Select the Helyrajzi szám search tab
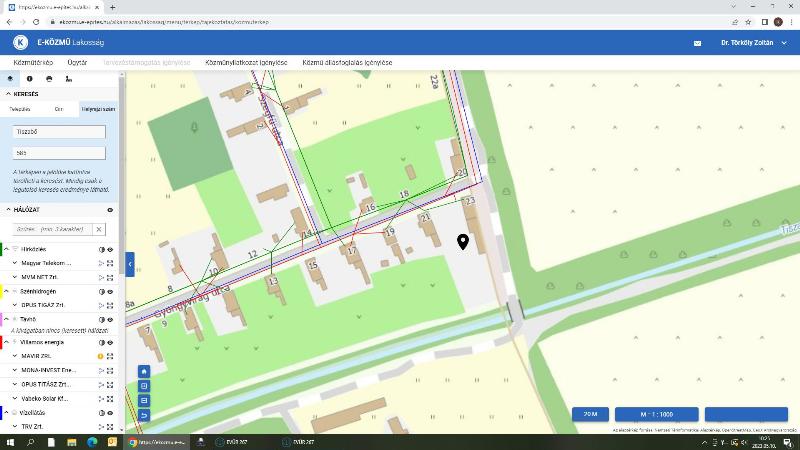This screenshot has width=800, height=450. [x=98, y=109]
